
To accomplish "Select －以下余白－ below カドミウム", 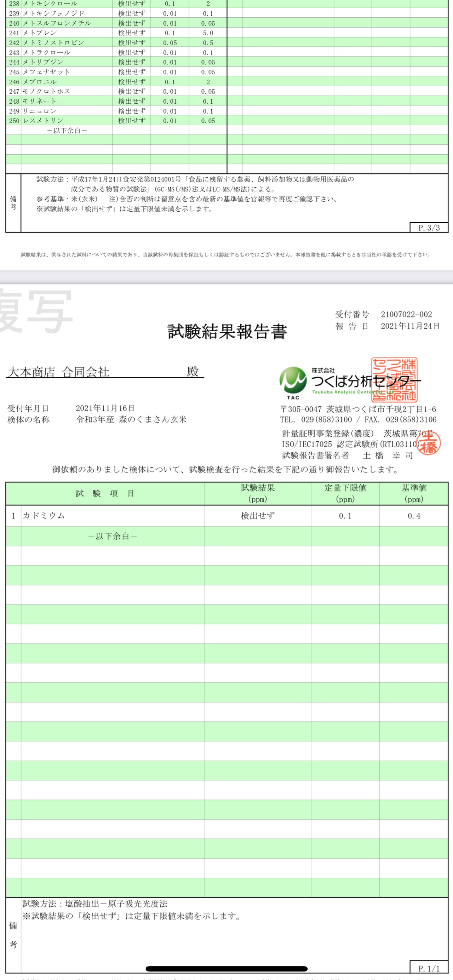I will (x=113, y=536).
